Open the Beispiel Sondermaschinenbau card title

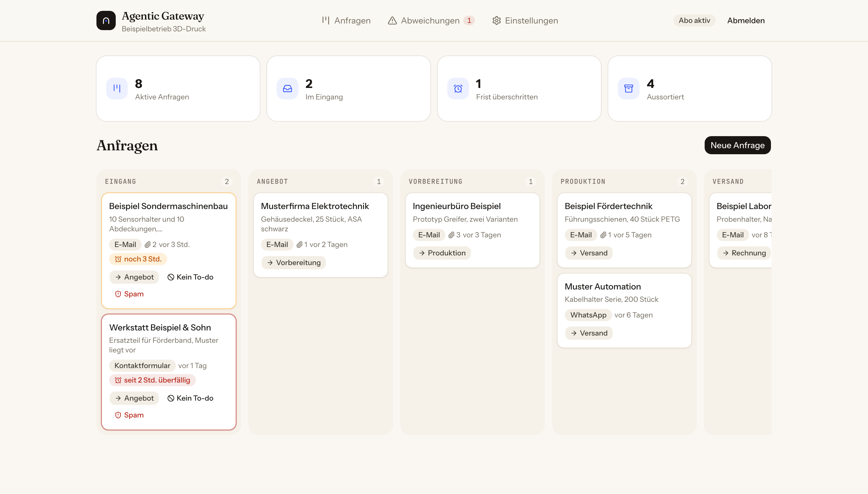click(x=168, y=206)
